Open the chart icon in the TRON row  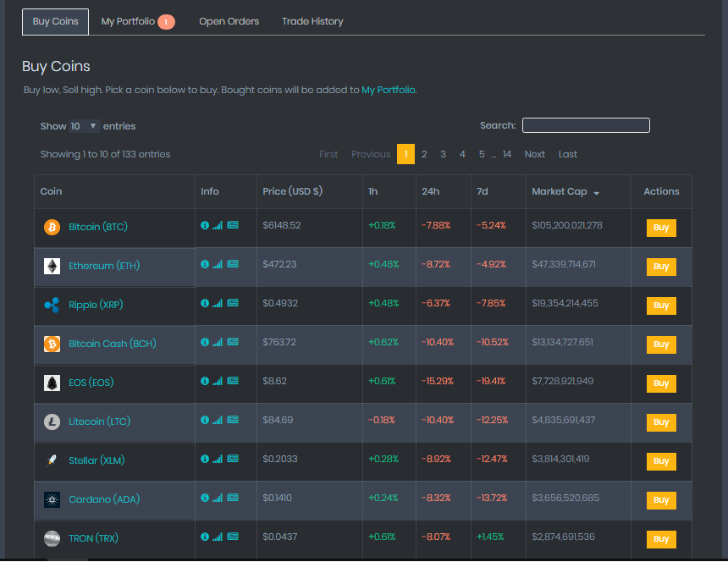click(218, 537)
